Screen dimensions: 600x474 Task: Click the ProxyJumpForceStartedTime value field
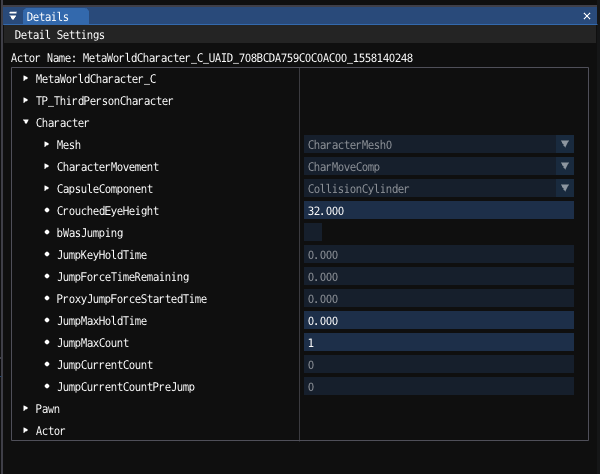pos(439,298)
